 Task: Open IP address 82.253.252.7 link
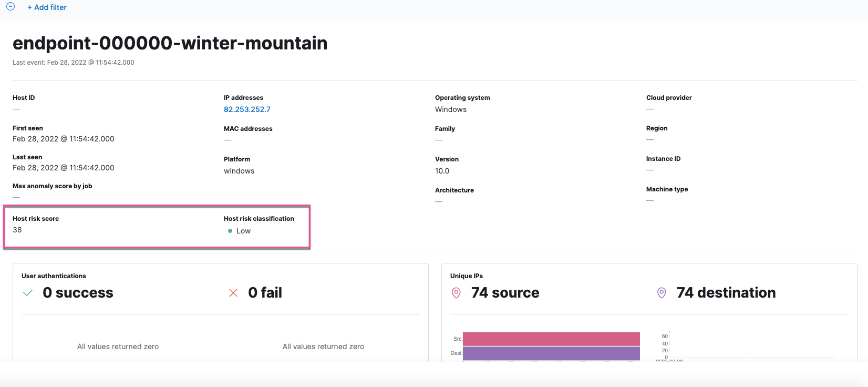247,109
